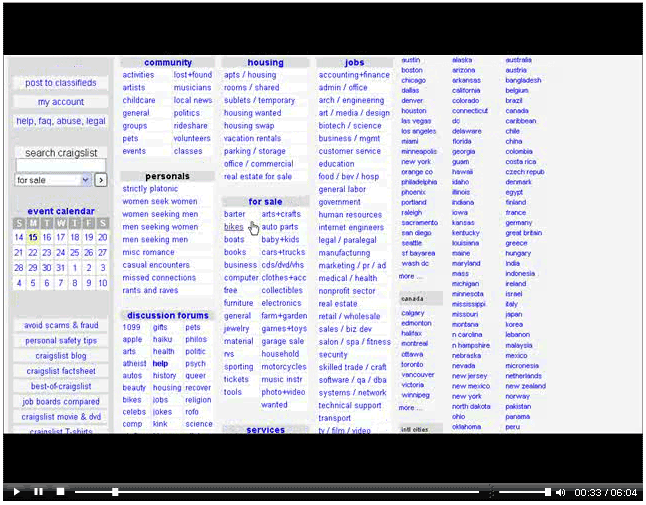Stop the video with the stop button
This screenshot has height=505, width=646.
pos(61,491)
